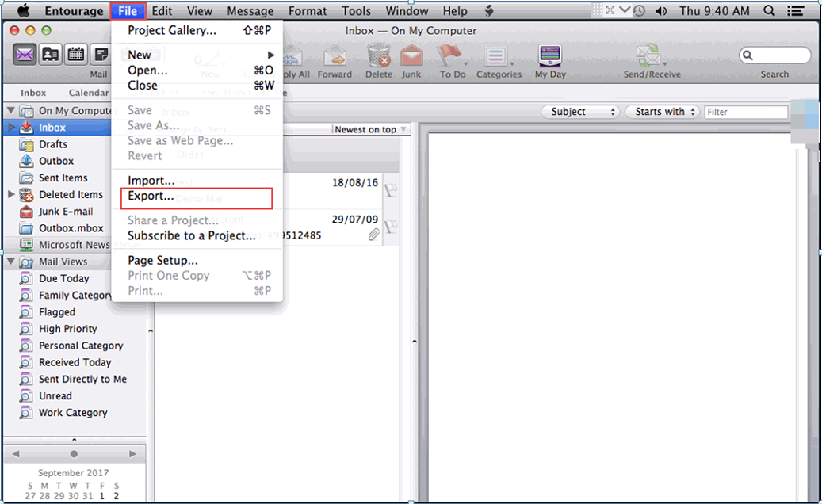This screenshot has width=822, height=504.
Task: Open the Address Book view icon
Action: pos(50,55)
